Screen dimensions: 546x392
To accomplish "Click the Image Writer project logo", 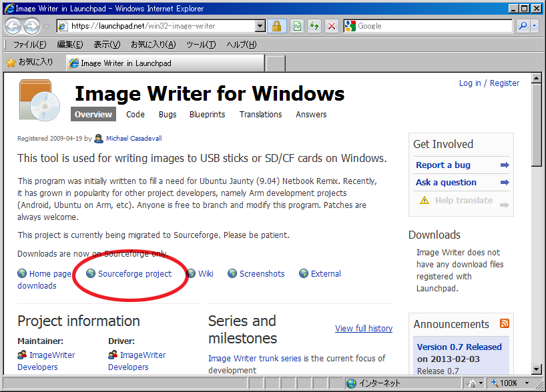I will coord(39,100).
